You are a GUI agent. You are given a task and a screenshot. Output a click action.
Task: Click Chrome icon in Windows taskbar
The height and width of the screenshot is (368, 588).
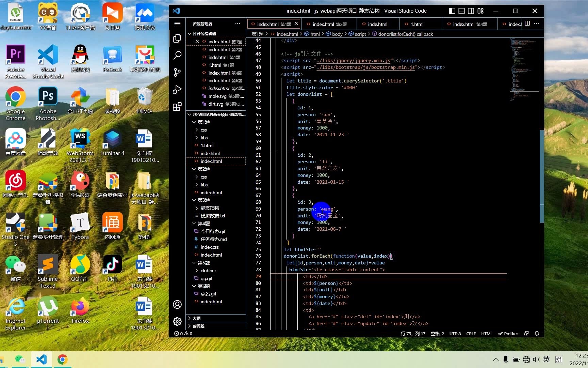[62, 359]
